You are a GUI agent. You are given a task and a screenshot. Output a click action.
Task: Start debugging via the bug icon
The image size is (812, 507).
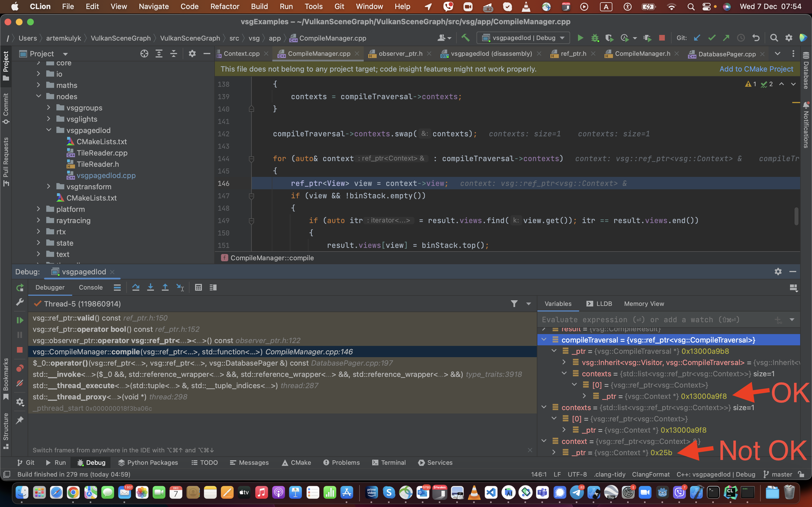tap(595, 37)
